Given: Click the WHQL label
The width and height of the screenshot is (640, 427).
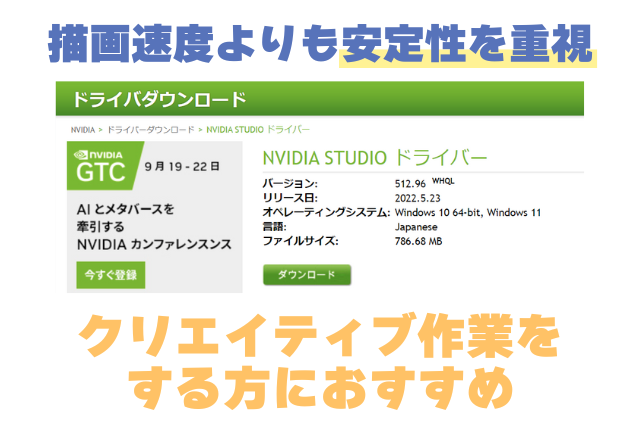Looking at the screenshot, I should [443, 181].
